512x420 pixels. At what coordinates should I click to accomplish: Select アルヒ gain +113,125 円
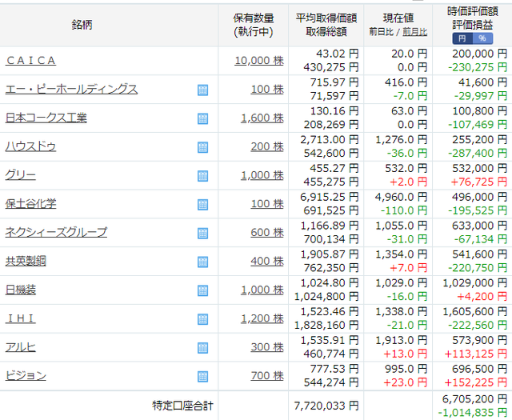[476, 354]
